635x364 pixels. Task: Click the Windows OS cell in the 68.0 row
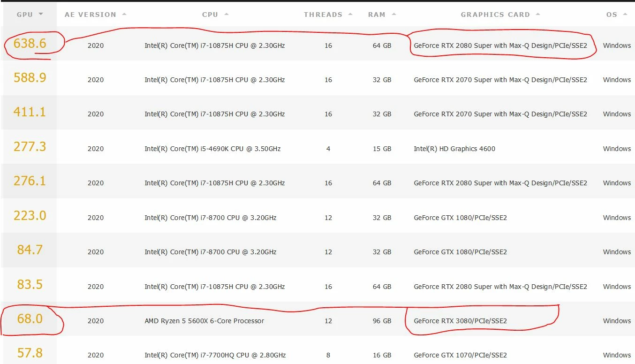click(617, 321)
